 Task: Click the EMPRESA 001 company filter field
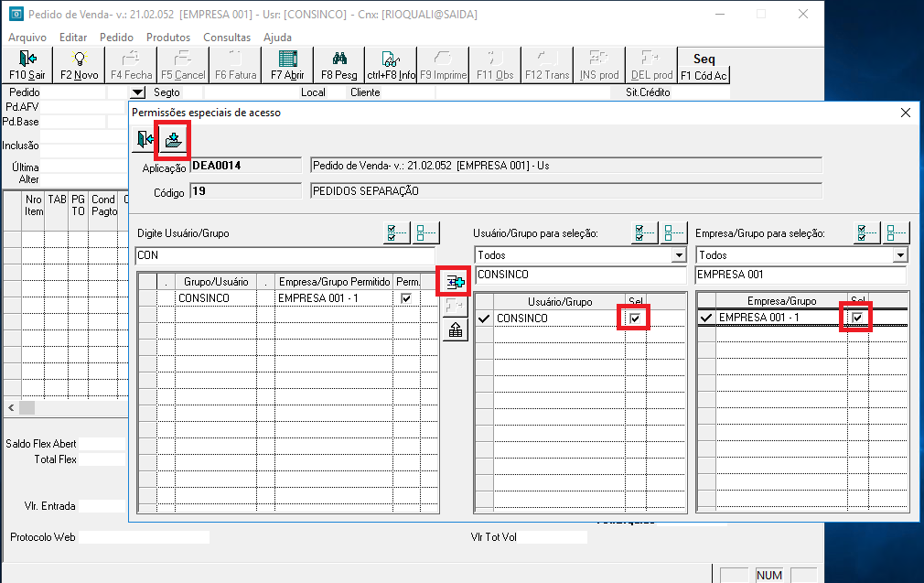(x=801, y=275)
